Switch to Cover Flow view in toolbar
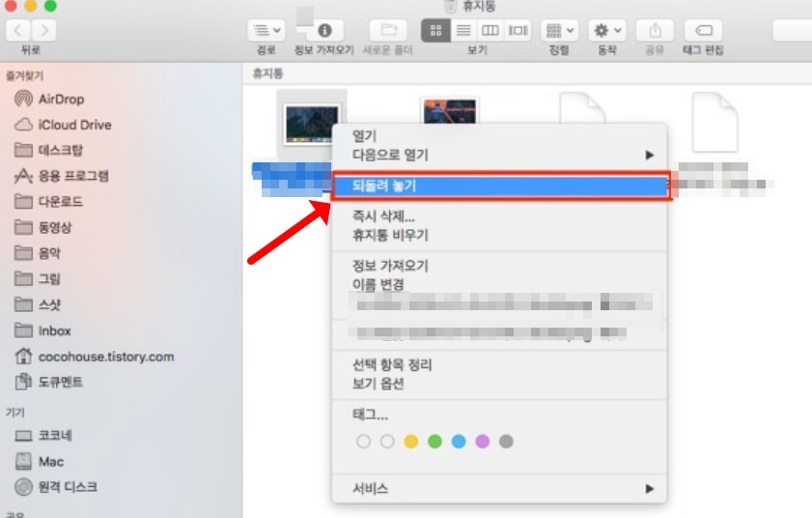Screen dimensions: 812x518 pyautogui.click(x=518, y=30)
